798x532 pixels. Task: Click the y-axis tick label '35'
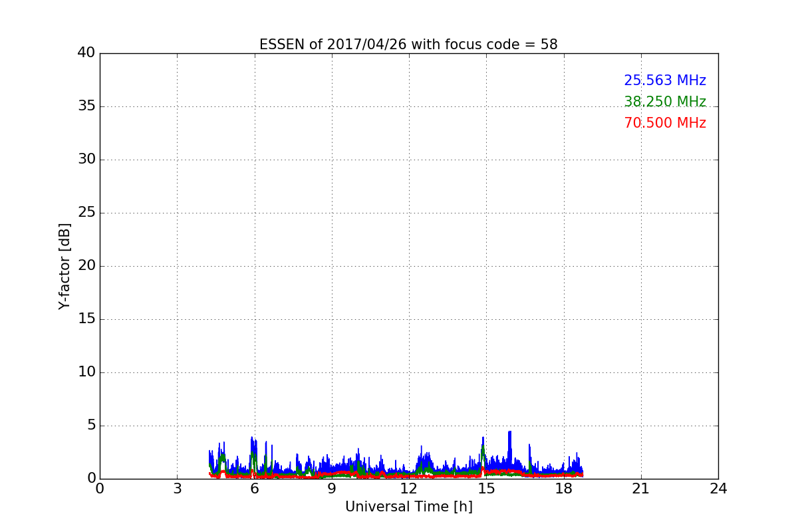pyautogui.click(x=86, y=106)
